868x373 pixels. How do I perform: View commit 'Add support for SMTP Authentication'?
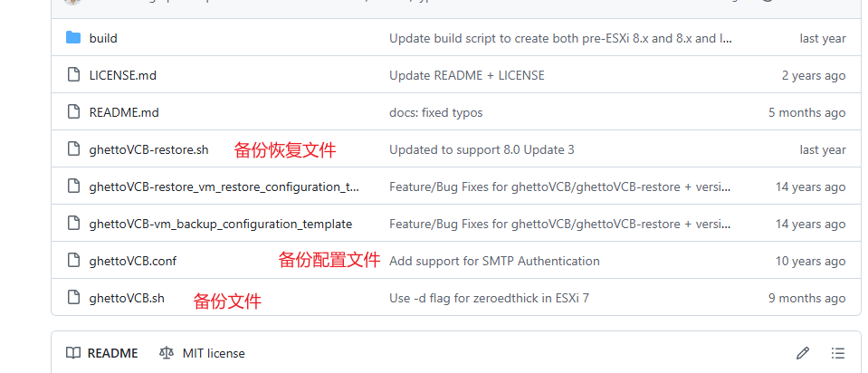click(494, 262)
